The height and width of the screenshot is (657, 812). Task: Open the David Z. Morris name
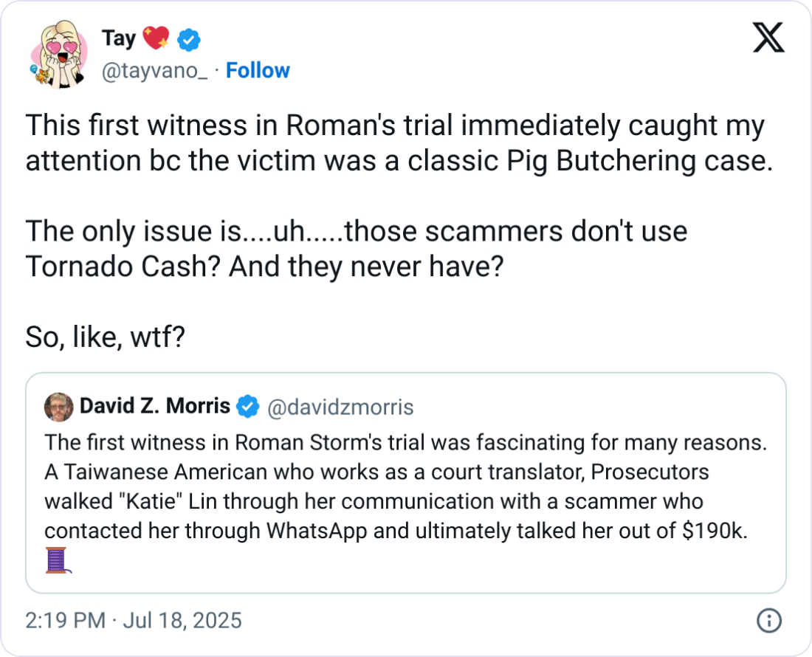tap(154, 407)
